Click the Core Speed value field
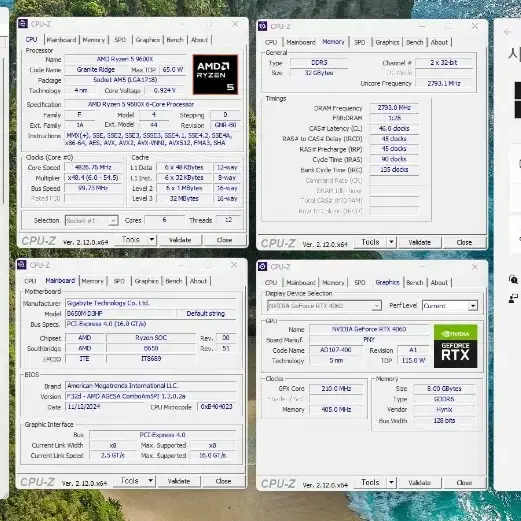Screen dimensions: 521x521 [93, 167]
